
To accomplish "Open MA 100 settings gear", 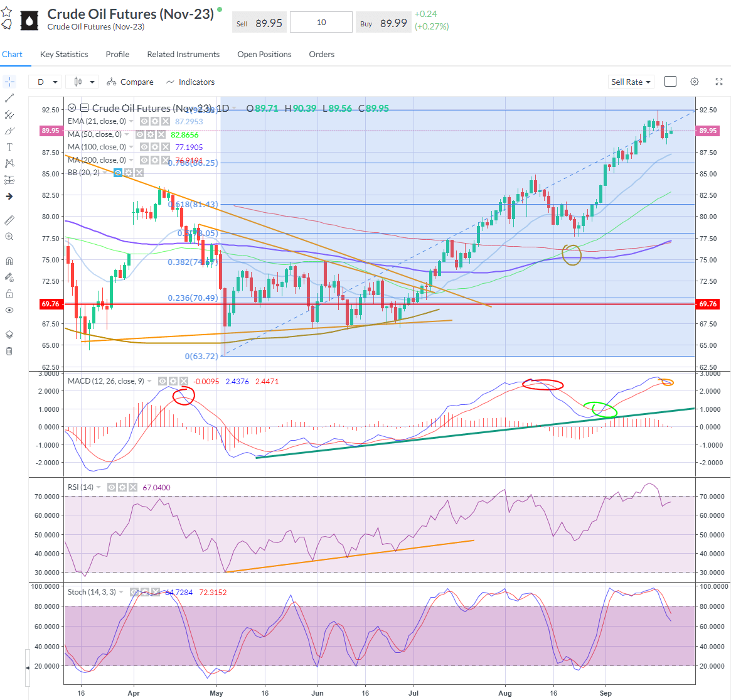I will (155, 147).
